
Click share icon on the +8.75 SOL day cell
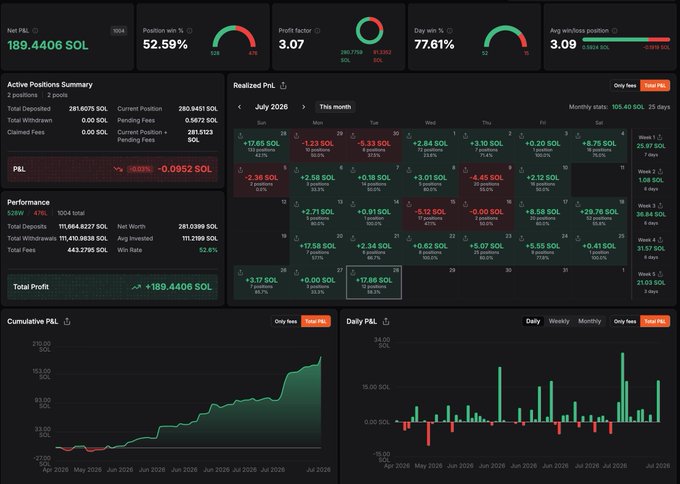(578, 136)
